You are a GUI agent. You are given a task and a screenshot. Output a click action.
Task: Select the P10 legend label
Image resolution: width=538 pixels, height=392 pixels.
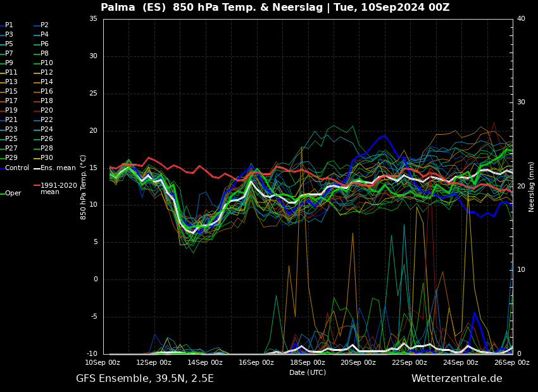tap(46, 63)
